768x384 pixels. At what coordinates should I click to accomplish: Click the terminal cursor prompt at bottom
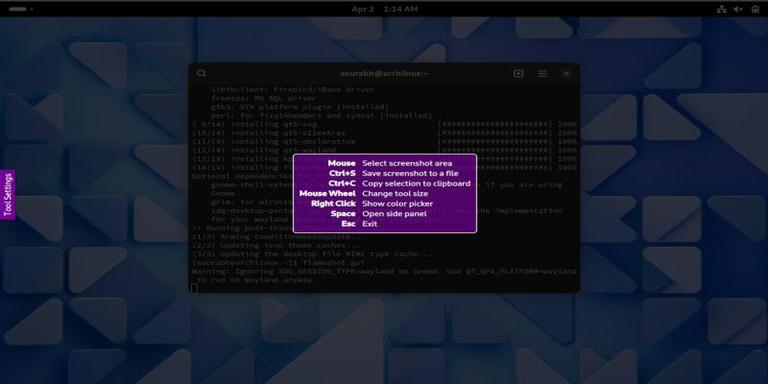194,288
